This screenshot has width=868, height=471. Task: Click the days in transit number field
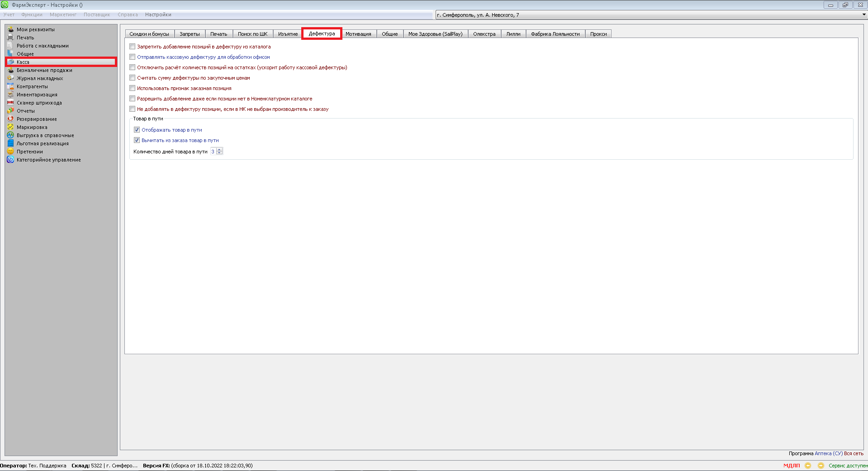(x=213, y=152)
